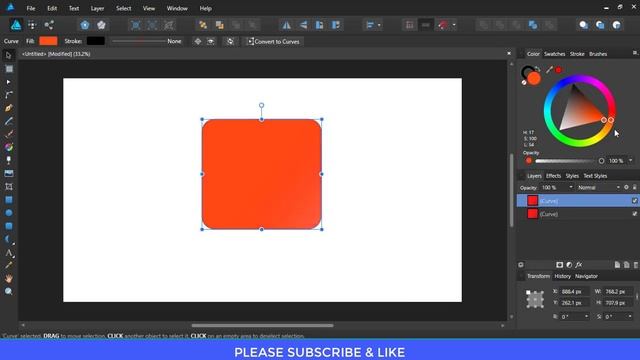Screen dimensions: 640x360
Task: Toggle visibility of the selected top Curve layer
Action: 634,200
